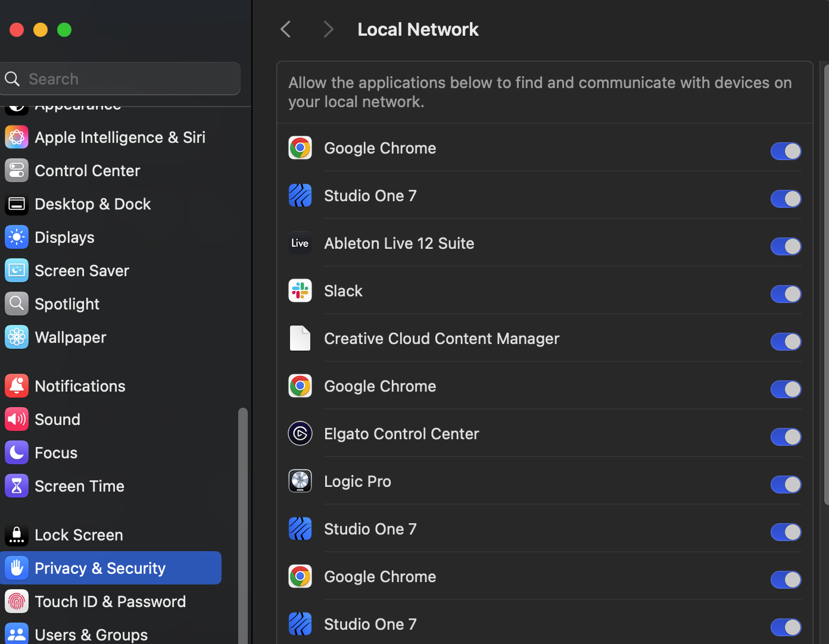Click the Control Center sidebar icon
Image resolution: width=829 pixels, height=644 pixels.
(17, 171)
